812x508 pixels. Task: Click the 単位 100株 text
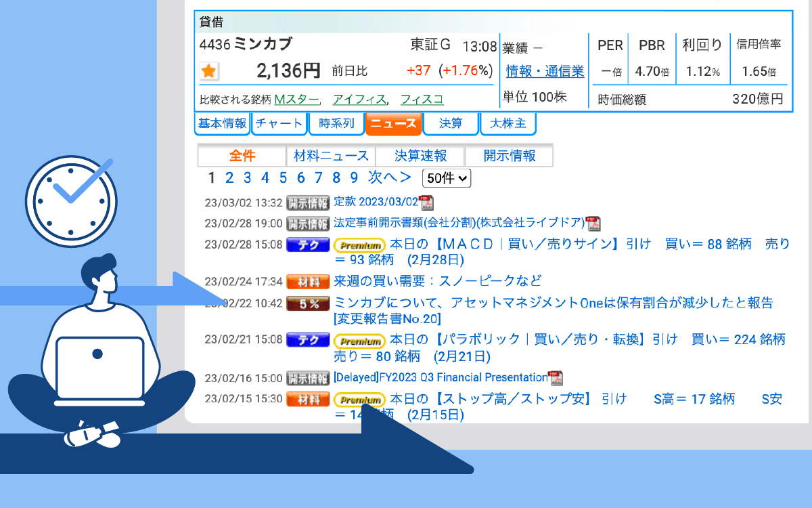point(535,97)
